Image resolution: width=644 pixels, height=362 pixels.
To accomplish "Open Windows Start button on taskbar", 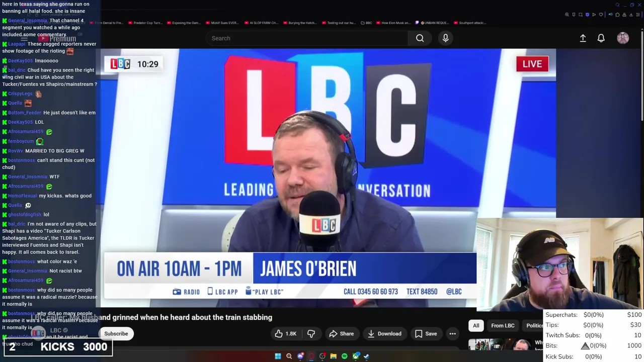I will click(x=278, y=356).
